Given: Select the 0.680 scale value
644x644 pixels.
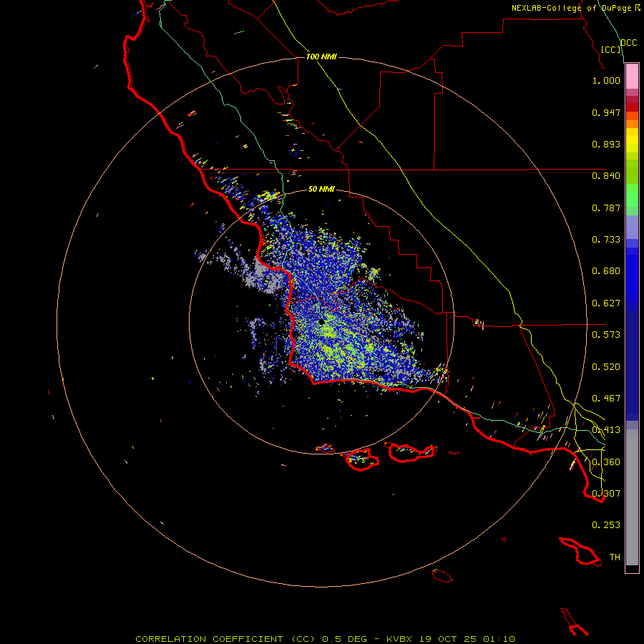Looking at the screenshot, I should pyautogui.click(x=606, y=271).
